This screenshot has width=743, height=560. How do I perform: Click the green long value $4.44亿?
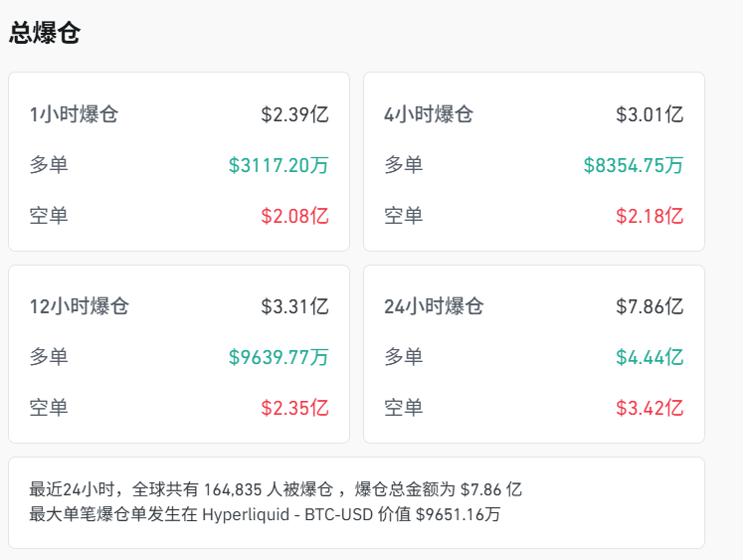[650, 357]
